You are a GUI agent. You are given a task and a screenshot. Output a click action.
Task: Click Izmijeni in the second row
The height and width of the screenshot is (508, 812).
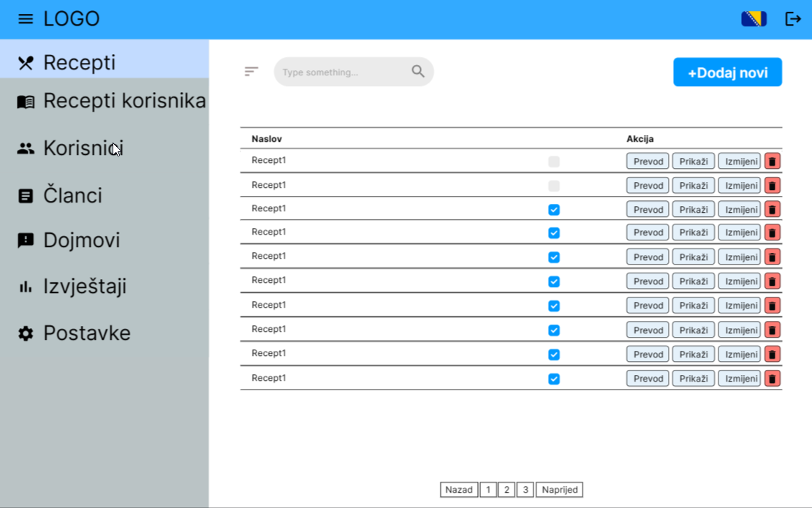(x=739, y=186)
